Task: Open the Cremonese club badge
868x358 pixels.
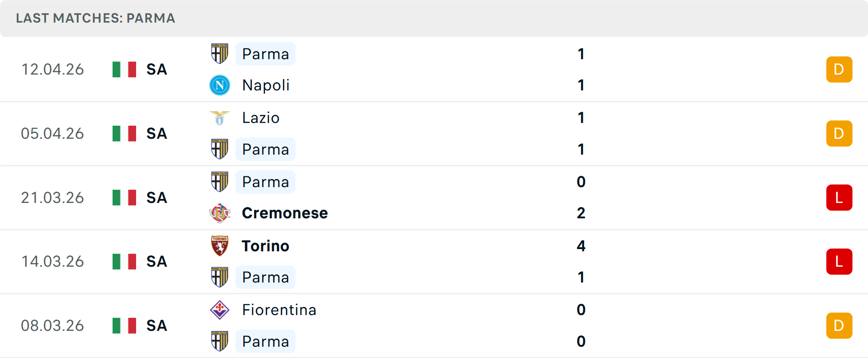Action: coord(220,213)
